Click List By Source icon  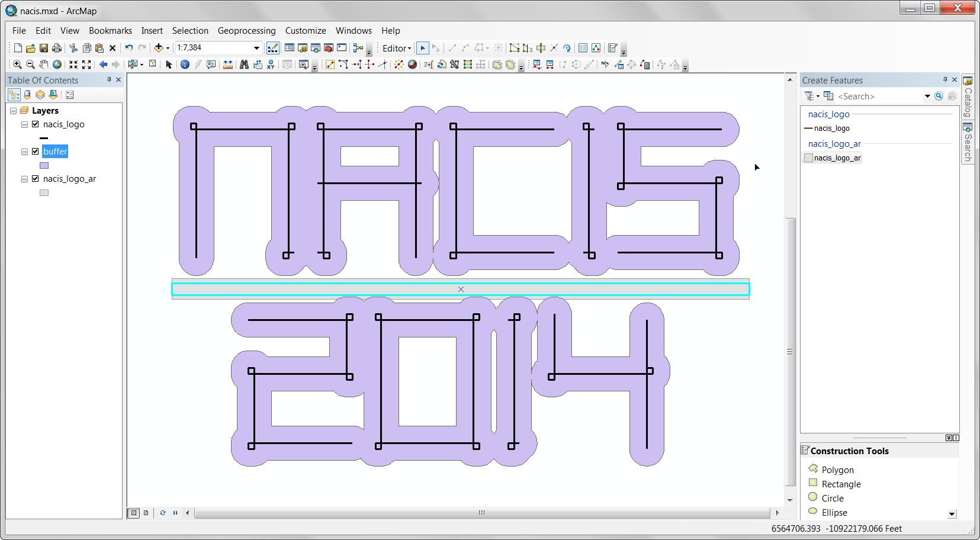click(27, 95)
